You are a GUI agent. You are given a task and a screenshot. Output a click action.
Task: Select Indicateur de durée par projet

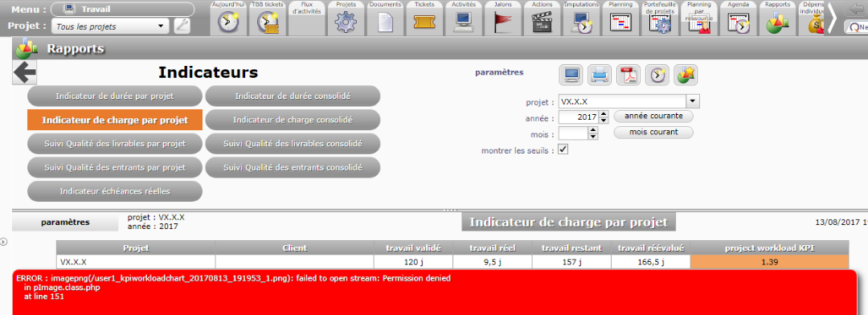click(115, 96)
